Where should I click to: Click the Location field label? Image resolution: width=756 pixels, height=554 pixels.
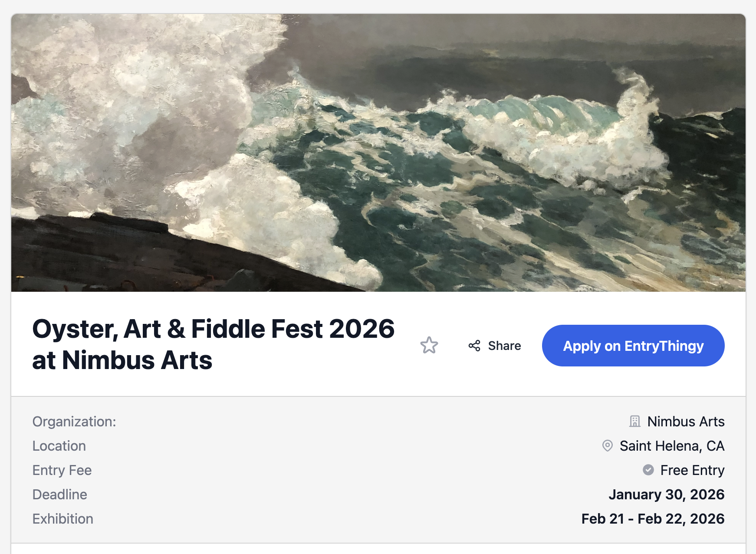pyautogui.click(x=59, y=446)
